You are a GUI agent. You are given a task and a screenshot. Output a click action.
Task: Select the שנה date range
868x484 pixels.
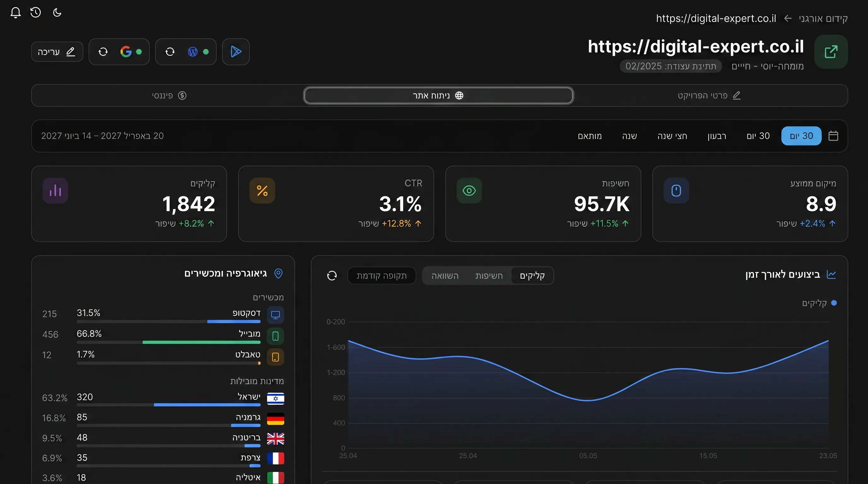point(630,136)
